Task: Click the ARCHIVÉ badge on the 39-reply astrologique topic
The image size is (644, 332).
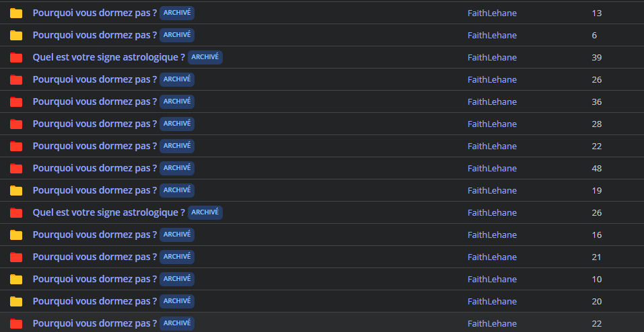Action: click(205, 57)
